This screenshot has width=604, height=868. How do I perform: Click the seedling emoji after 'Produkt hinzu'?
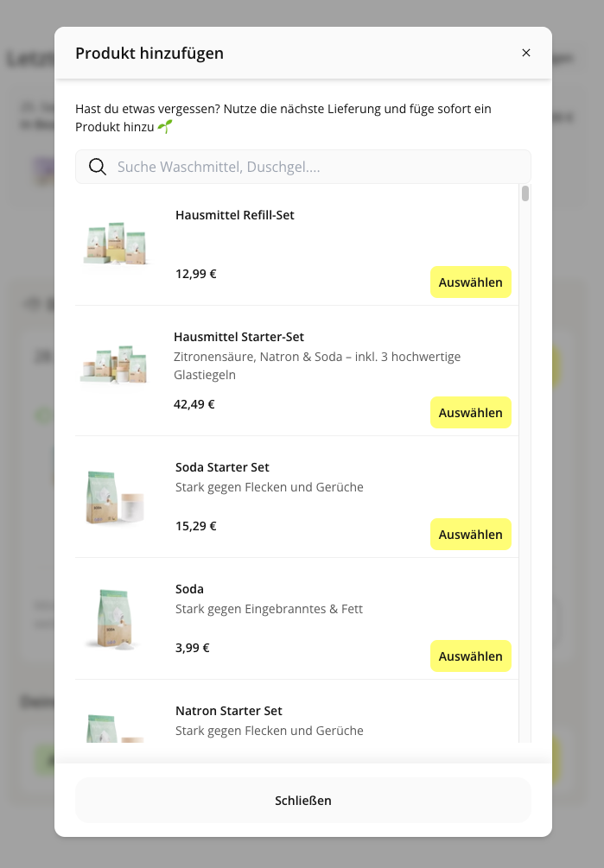tap(165, 127)
